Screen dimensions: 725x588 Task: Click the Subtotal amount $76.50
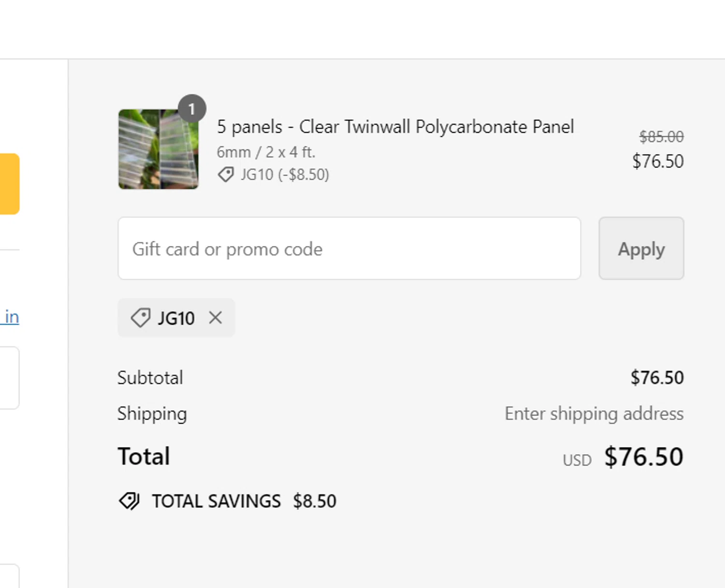pos(657,378)
